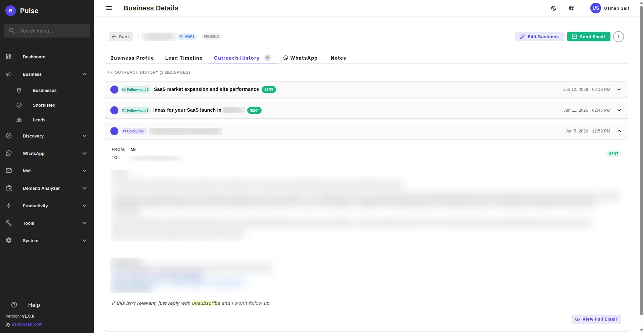Open the usmansaif.com link
The width and height of the screenshot is (644, 333).
pyautogui.click(x=27, y=324)
